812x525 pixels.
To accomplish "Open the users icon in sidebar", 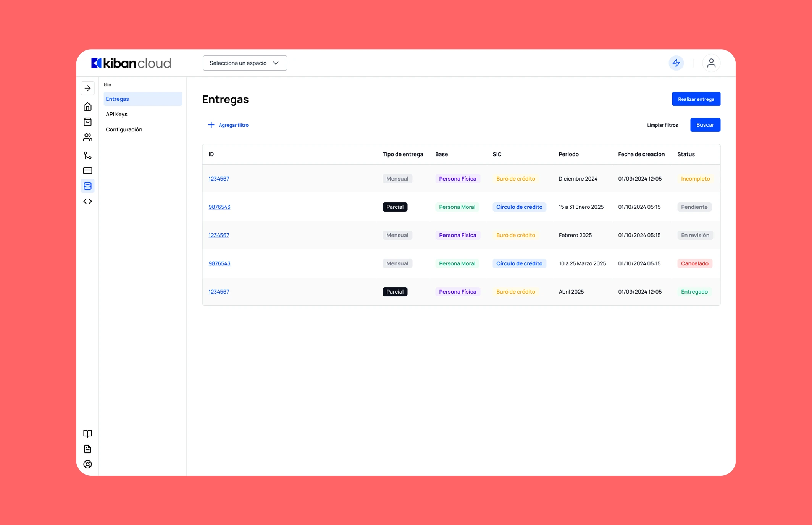I will point(87,137).
